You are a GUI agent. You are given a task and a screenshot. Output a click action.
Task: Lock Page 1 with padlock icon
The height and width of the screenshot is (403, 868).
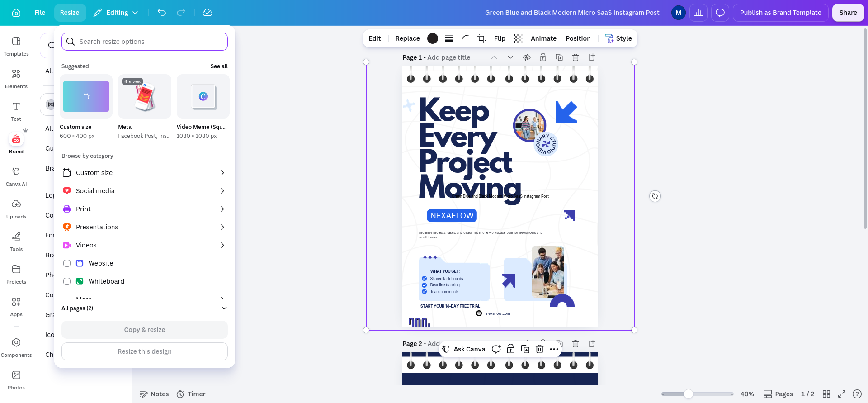pyautogui.click(x=543, y=57)
